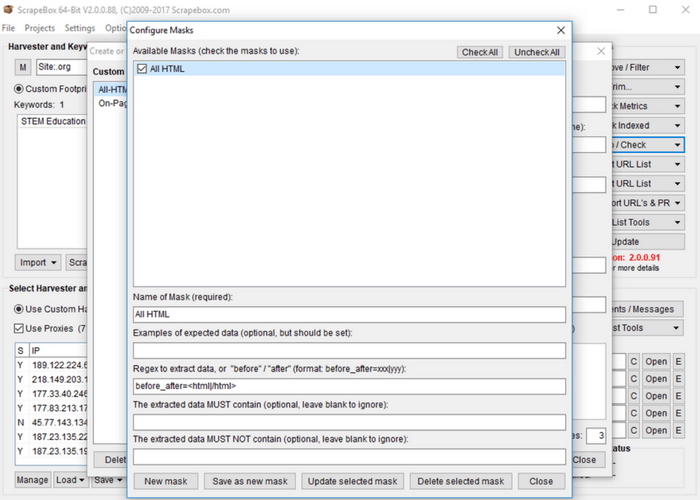Viewport: 700px width, 500px height.
Task: Click the Close button of background dialog
Action: [588, 460]
